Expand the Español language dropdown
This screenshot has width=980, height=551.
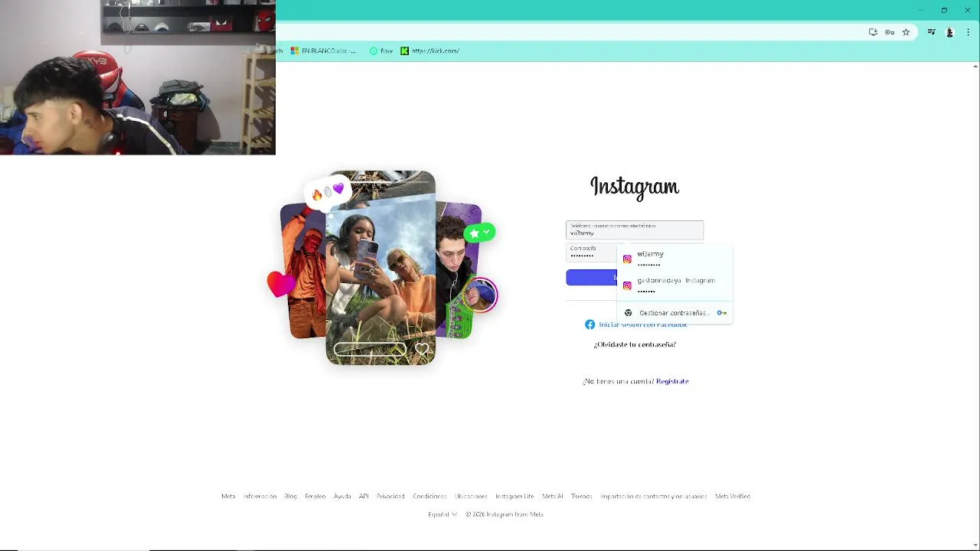coord(443,514)
